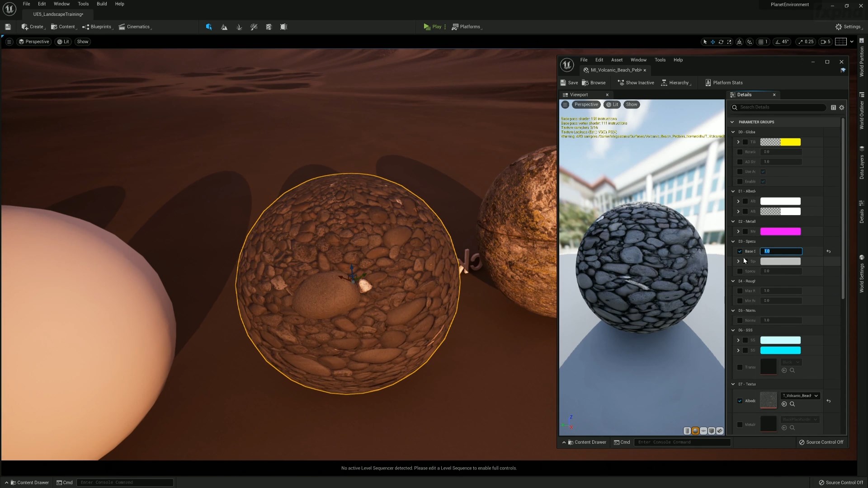Viewport: 868px width, 488px height.
Task: Select plane preview shape in material viewport
Action: click(x=703, y=431)
